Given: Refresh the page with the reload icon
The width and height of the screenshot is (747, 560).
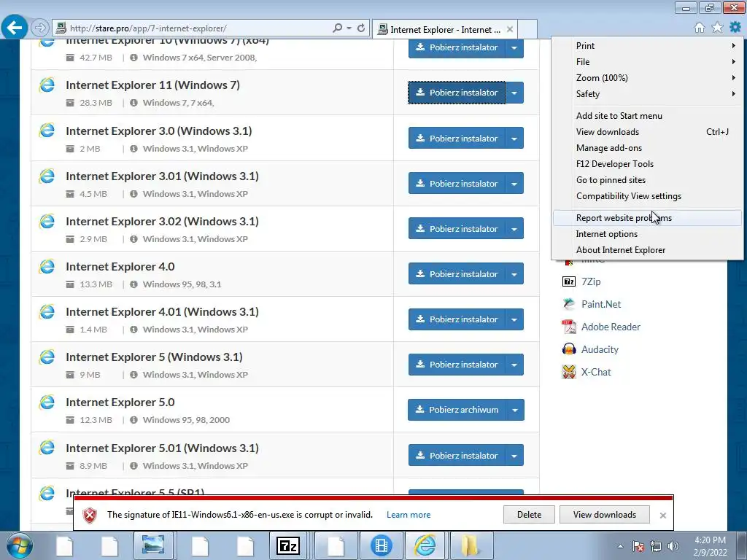Looking at the screenshot, I should click(x=361, y=28).
